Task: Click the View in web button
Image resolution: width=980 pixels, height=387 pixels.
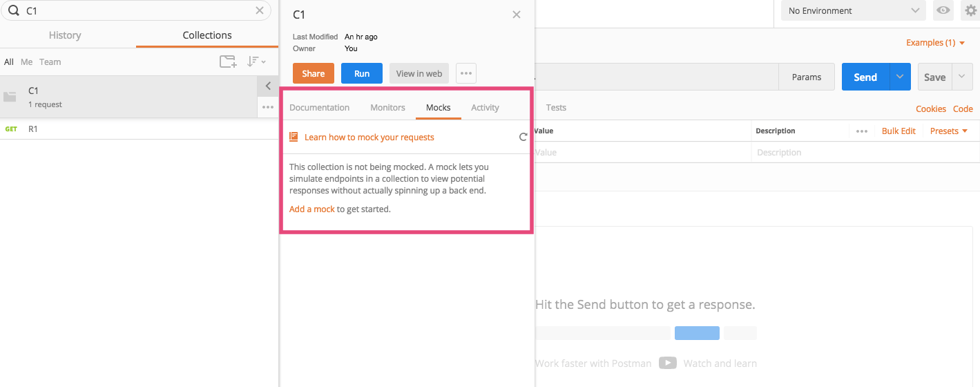Action: 419,73
